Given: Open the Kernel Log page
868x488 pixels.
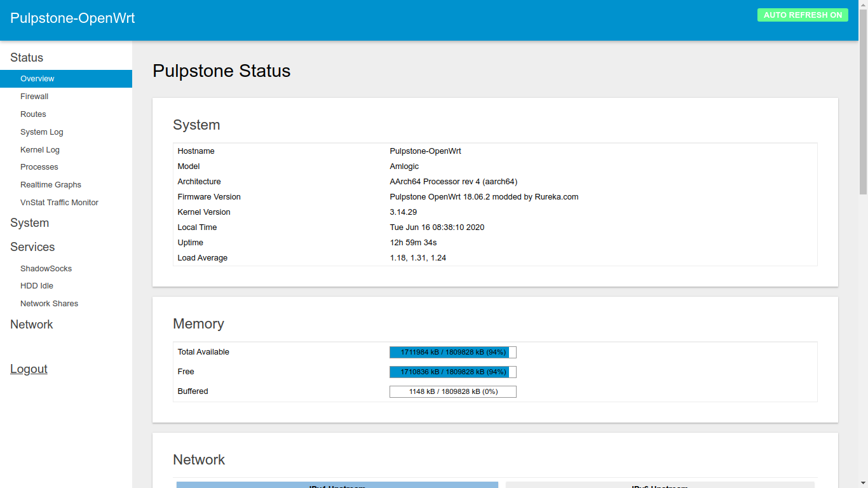Looking at the screenshot, I should point(40,150).
